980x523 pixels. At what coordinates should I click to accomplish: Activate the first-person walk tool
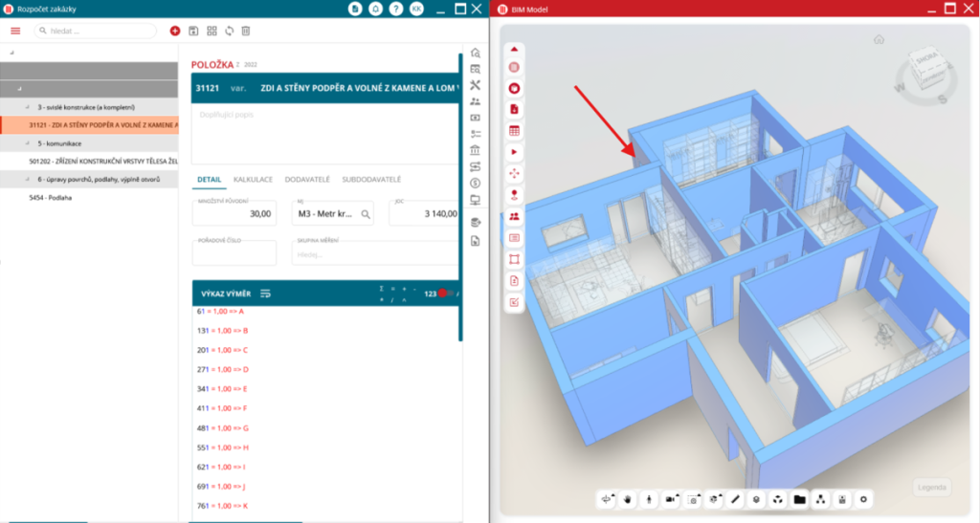click(649, 499)
